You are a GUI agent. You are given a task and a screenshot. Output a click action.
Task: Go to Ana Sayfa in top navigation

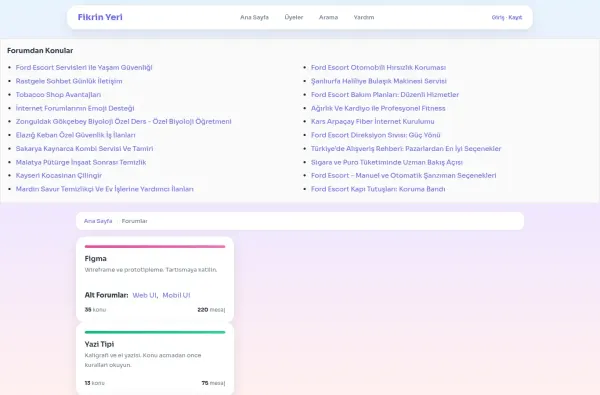[x=254, y=17]
